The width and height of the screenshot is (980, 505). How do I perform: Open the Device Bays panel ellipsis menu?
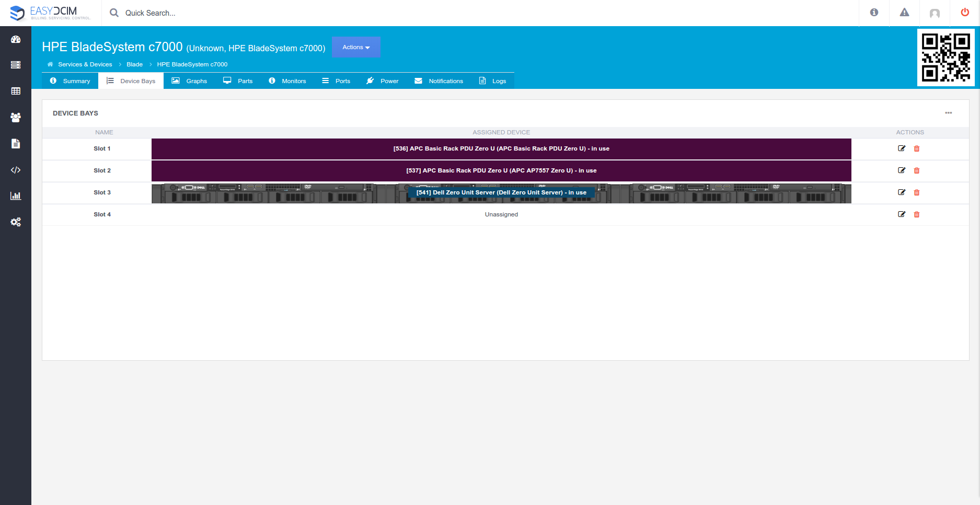pyautogui.click(x=948, y=113)
